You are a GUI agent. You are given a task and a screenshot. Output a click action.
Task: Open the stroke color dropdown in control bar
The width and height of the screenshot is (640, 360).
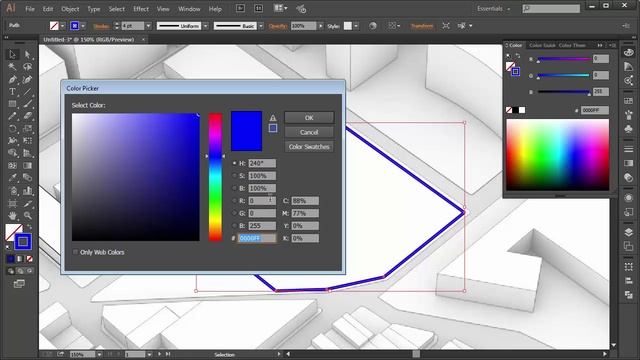[83, 26]
